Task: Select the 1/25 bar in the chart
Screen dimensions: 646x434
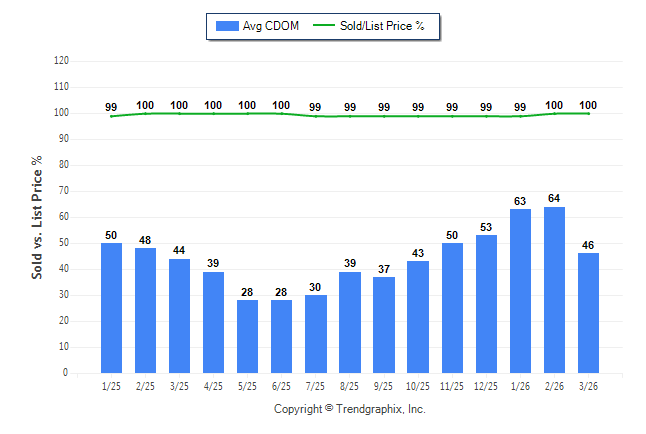Action: [111, 308]
